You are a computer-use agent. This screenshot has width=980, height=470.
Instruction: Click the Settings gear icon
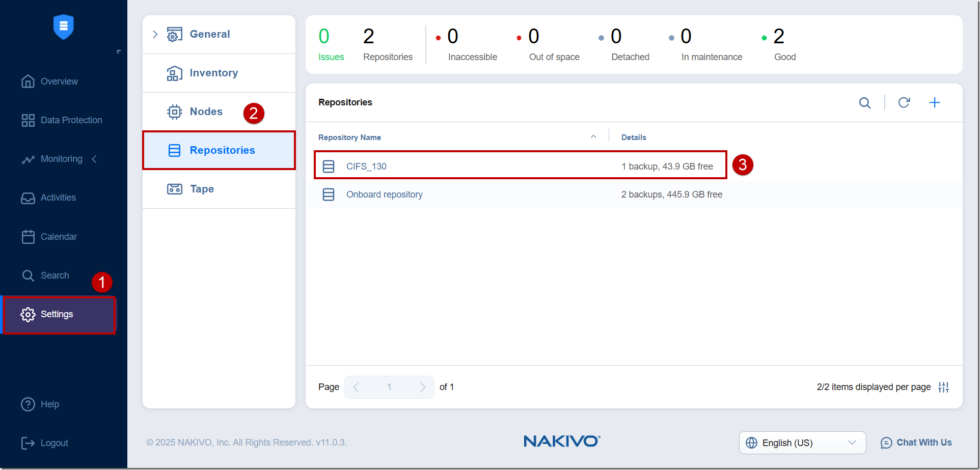tap(28, 315)
